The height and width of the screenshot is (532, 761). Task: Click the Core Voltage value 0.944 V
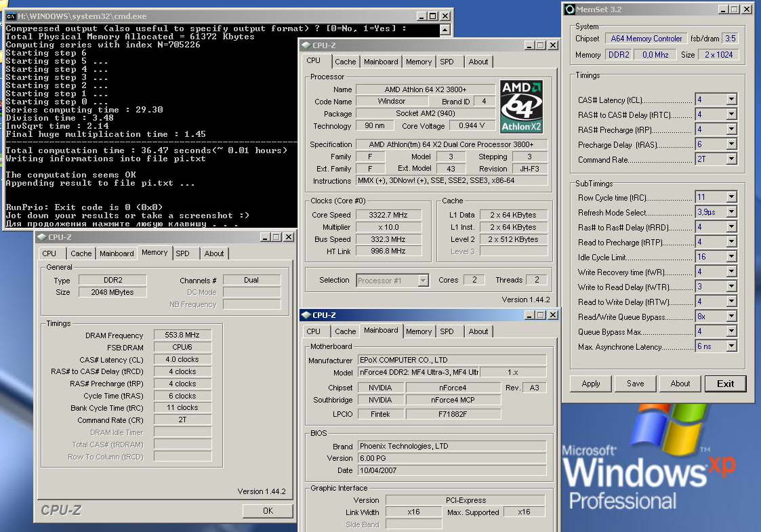click(x=472, y=125)
